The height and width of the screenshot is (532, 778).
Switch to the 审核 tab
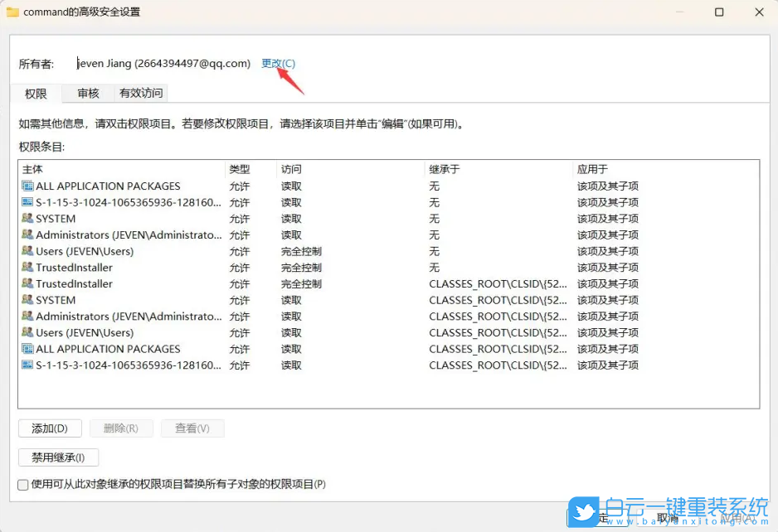pos(87,93)
